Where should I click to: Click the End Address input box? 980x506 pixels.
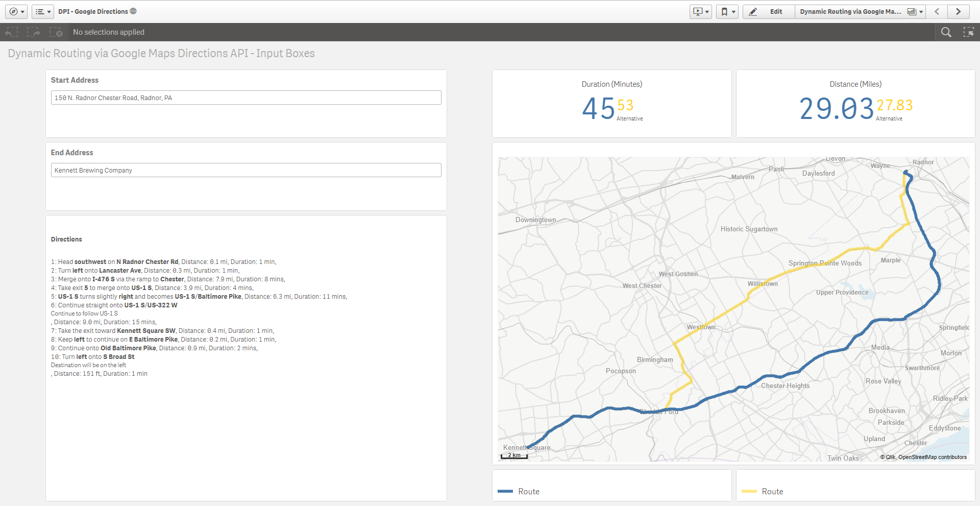tap(246, 170)
